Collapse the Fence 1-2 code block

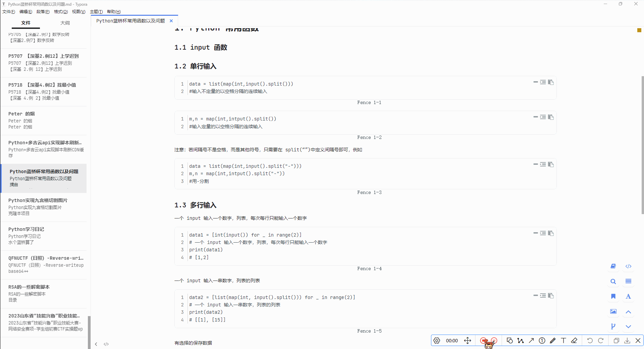pyautogui.click(x=536, y=117)
